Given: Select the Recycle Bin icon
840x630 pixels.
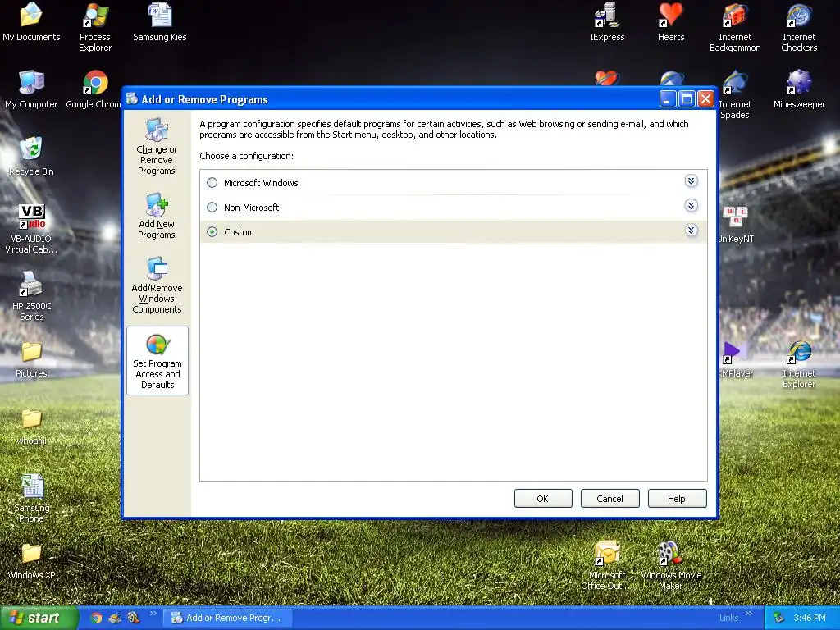Looking at the screenshot, I should pos(31,157).
